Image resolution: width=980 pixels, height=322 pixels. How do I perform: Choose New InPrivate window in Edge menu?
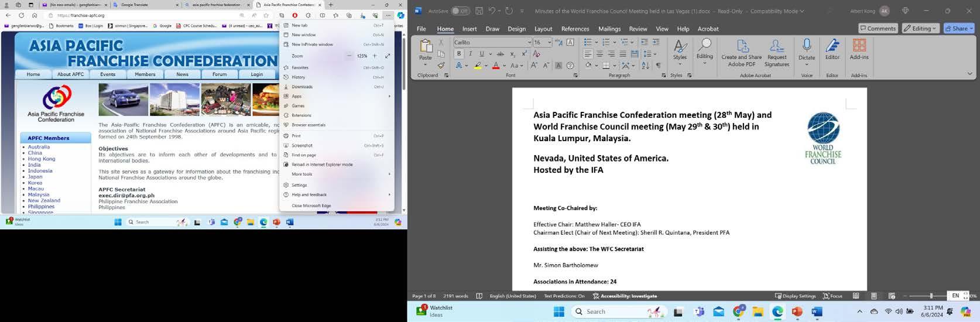337,44
